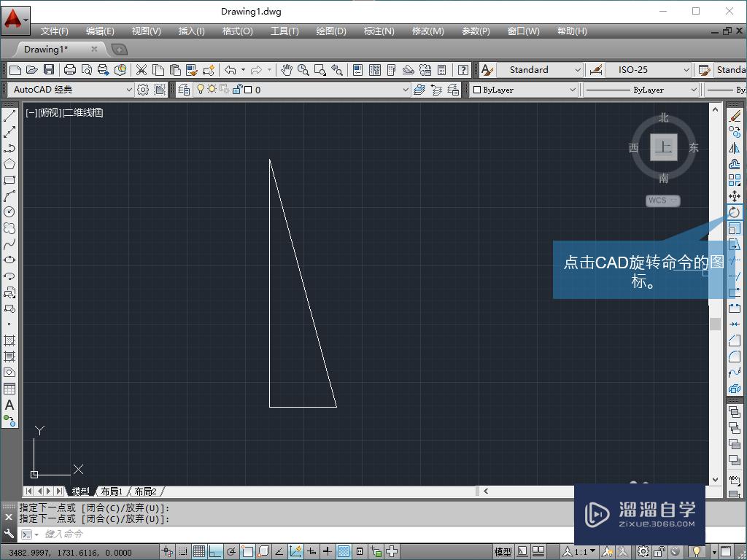The width and height of the screenshot is (747, 560).
Task: Click the Zoom Realtime icon
Action: click(303, 70)
